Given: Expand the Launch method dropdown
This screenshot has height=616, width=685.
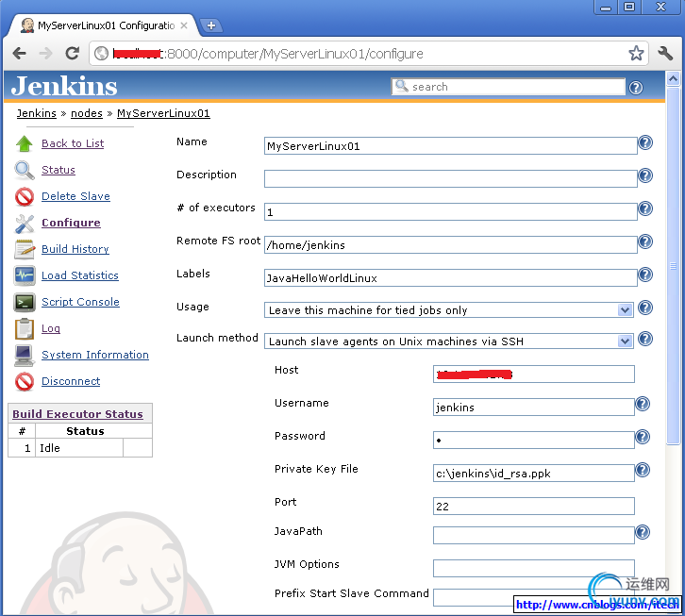Looking at the screenshot, I should coord(625,341).
